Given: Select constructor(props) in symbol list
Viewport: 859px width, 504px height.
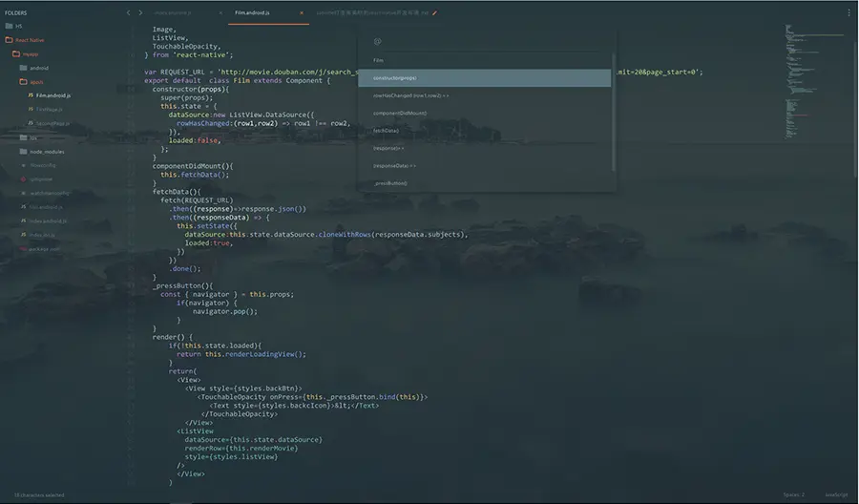Looking at the screenshot, I should [484, 77].
